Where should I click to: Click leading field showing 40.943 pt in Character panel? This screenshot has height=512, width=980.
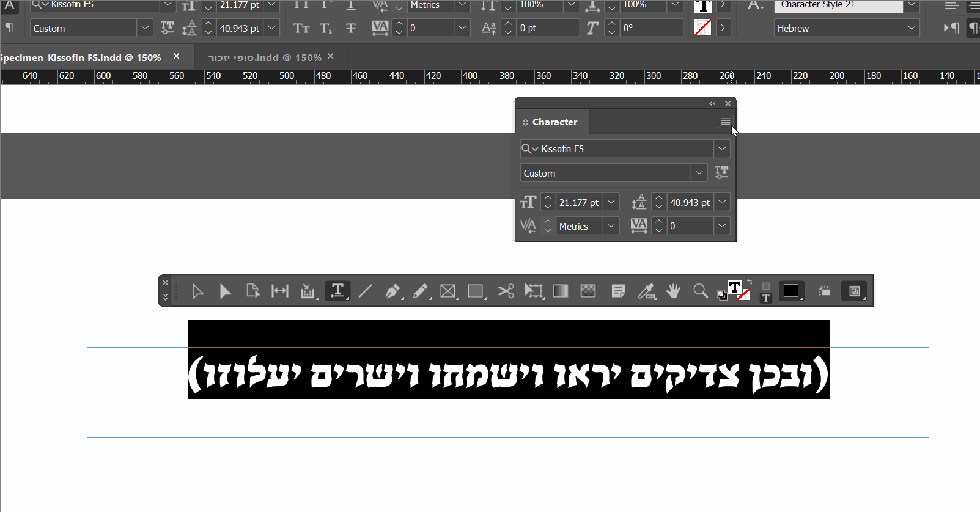click(x=690, y=202)
